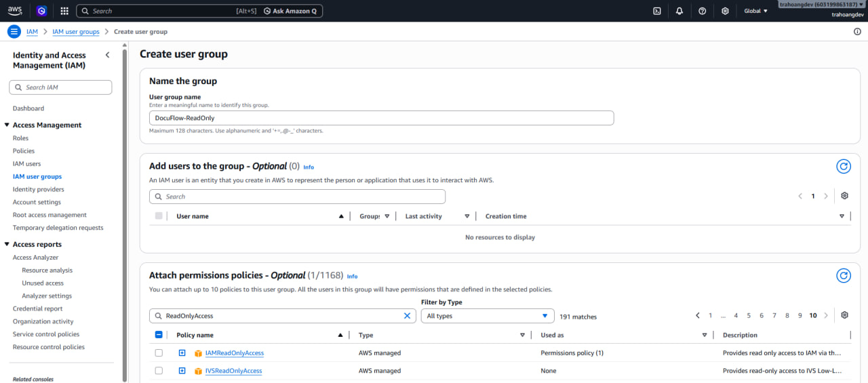This screenshot has height=383, width=868.
Task: Open the Filter by Type dropdown
Action: point(488,316)
